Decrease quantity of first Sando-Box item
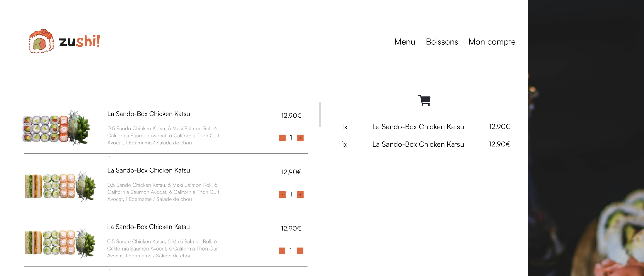644x276 pixels. (282, 138)
